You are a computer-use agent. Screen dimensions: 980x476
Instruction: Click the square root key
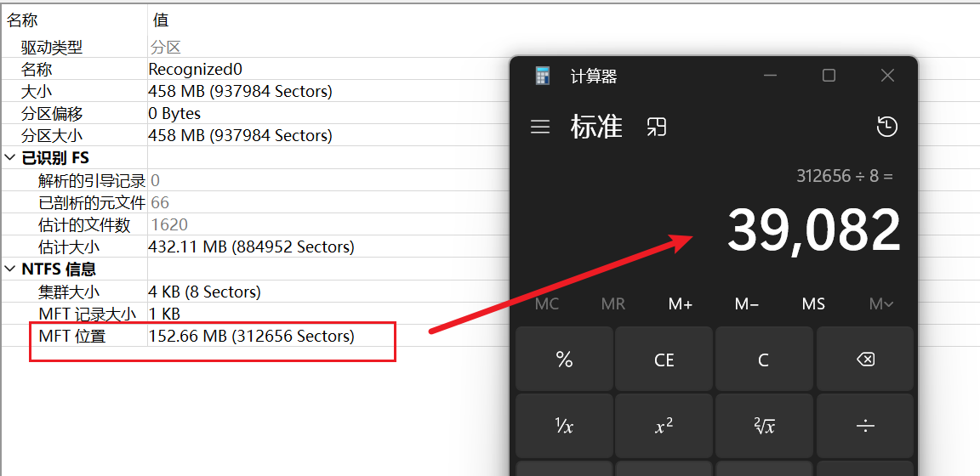764,426
